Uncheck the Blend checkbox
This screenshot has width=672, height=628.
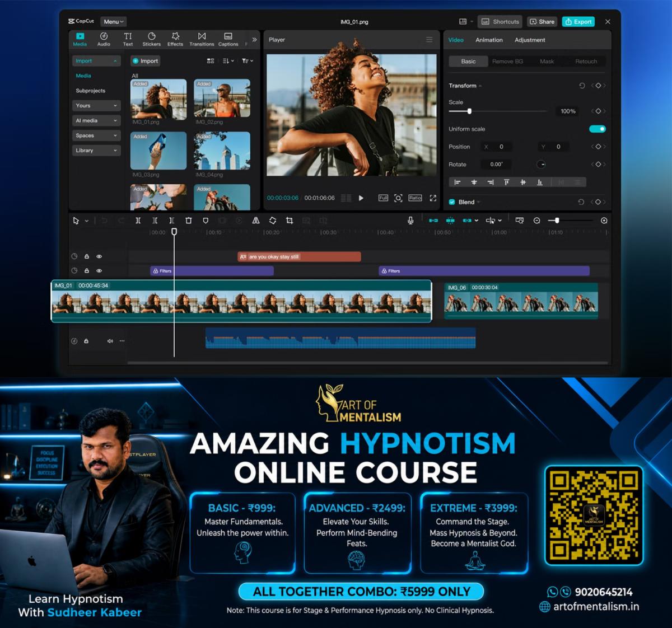pos(452,202)
